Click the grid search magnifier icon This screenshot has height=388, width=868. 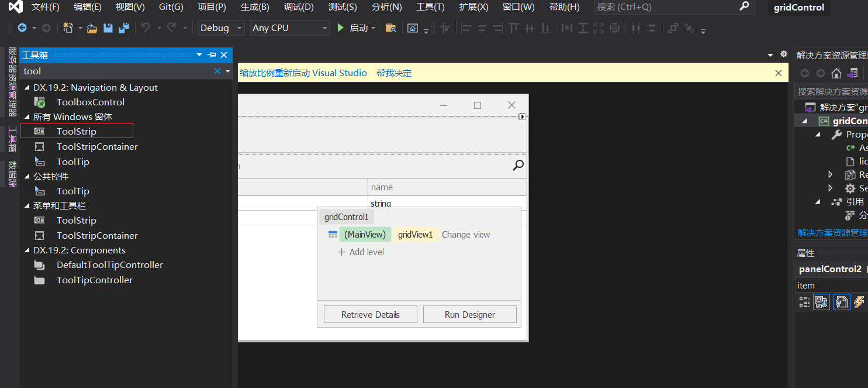coord(518,166)
